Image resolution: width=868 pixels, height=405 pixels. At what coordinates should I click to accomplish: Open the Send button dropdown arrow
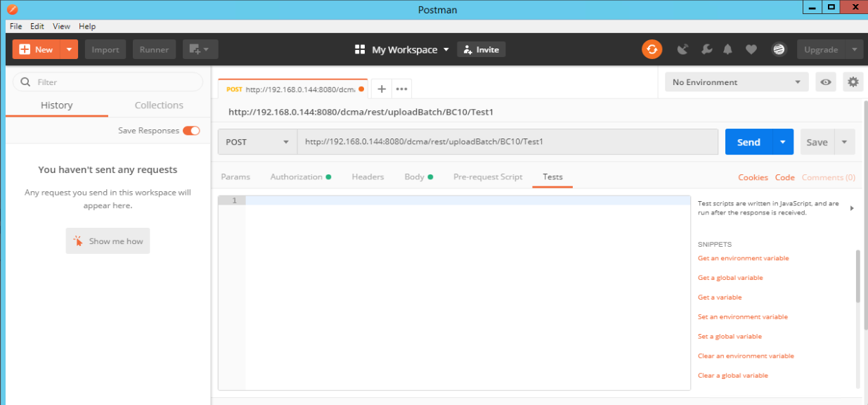point(783,142)
